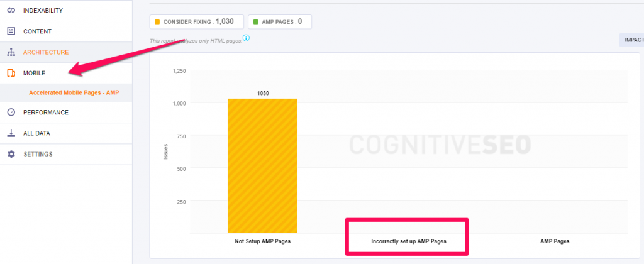Screen dimensions: 644x264
Task: Click the 750 y-axis value
Action: [x=182, y=136]
